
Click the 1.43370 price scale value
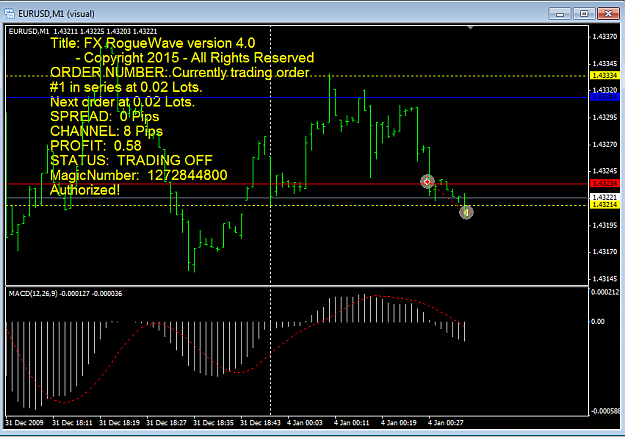(605, 37)
